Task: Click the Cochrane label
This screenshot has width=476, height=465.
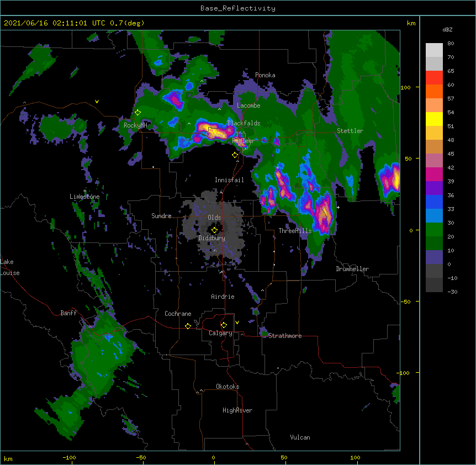Action: pos(178,314)
